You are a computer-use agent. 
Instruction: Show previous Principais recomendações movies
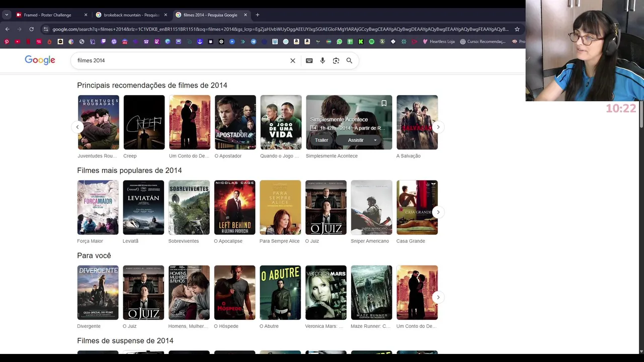(x=77, y=127)
